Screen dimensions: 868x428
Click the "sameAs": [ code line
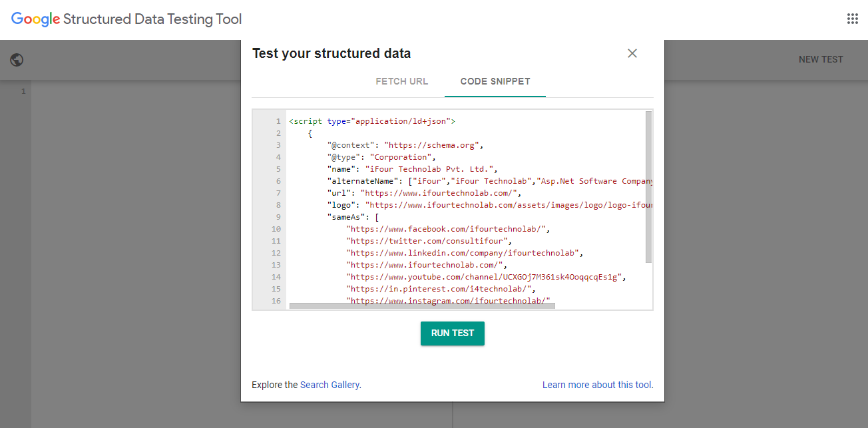[353, 217]
